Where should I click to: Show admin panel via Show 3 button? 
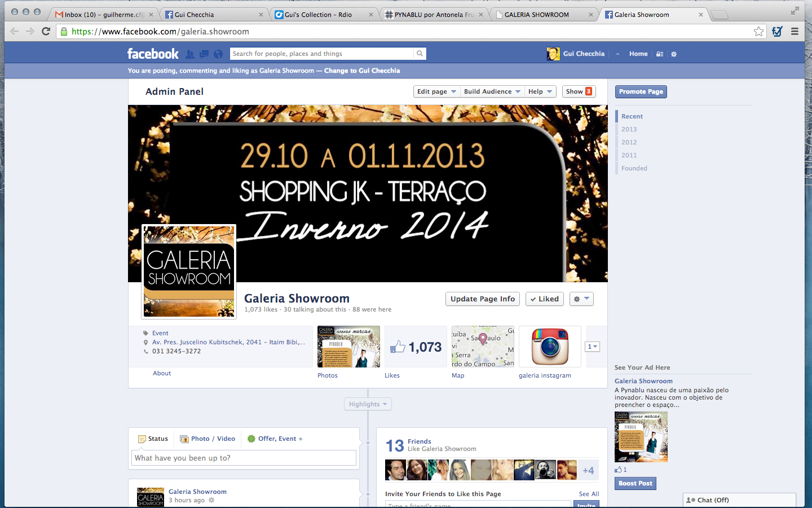(579, 91)
